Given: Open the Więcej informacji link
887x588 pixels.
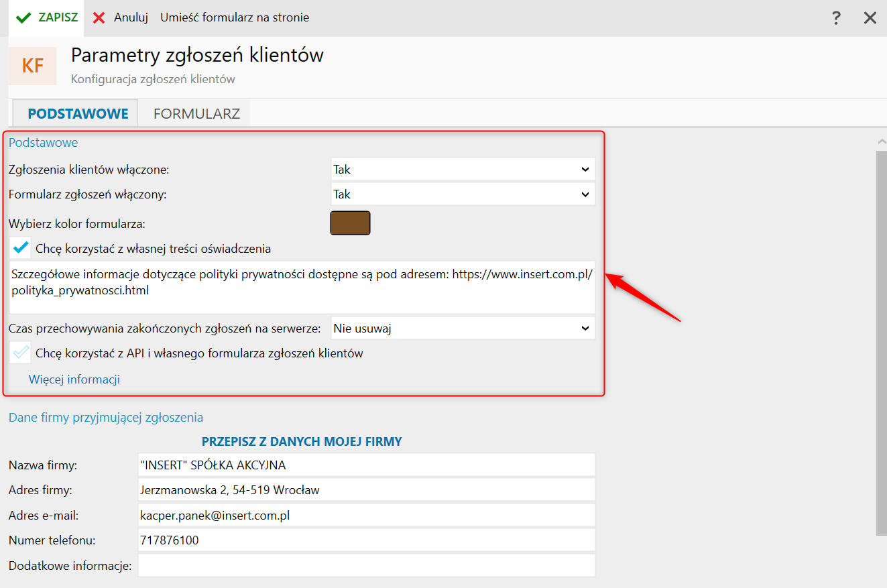Looking at the screenshot, I should (74, 379).
